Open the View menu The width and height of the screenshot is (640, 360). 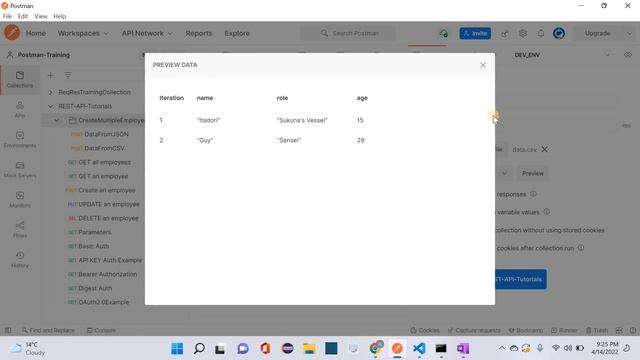40,16
